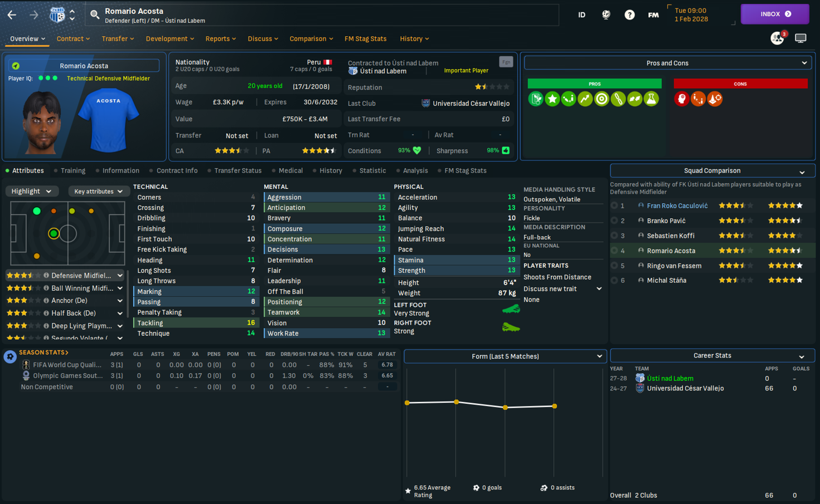The height and width of the screenshot is (504, 820).
Task: Go back with the left arrow
Action: (x=12, y=14)
